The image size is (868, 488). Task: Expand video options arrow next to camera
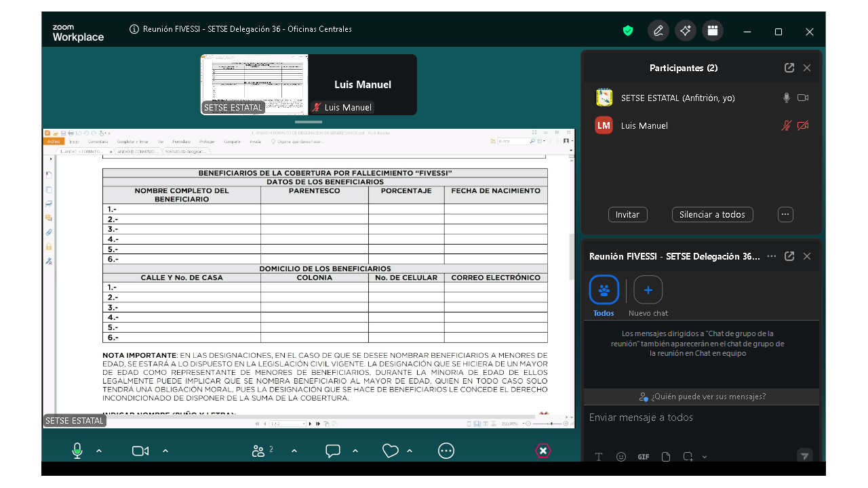tap(165, 451)
